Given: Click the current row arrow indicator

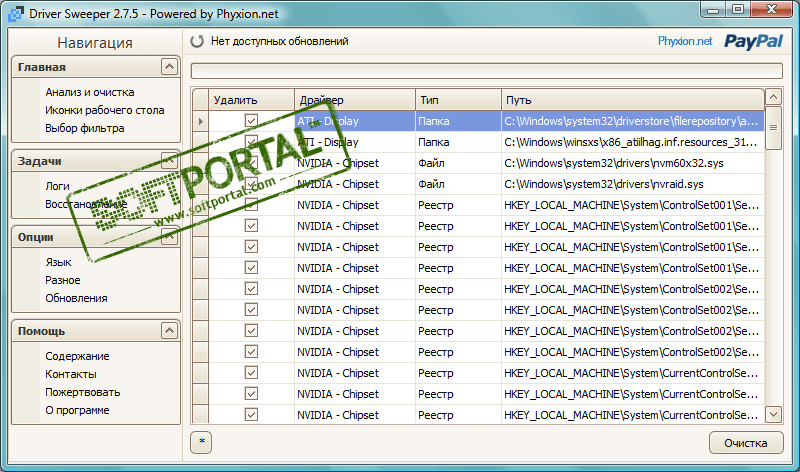Looking at the screenshot, I should tap(201, 121).
